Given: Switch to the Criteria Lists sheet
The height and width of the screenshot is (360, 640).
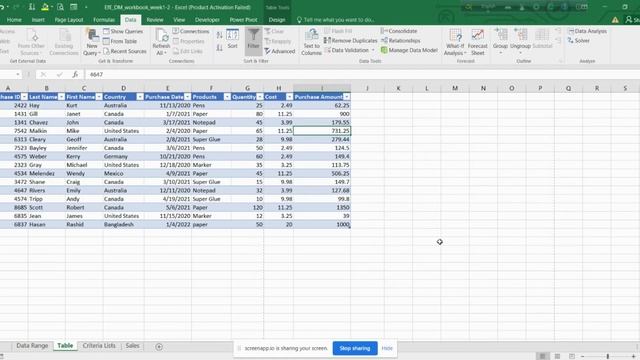Looking at the screenshot, I should [99, 346].
